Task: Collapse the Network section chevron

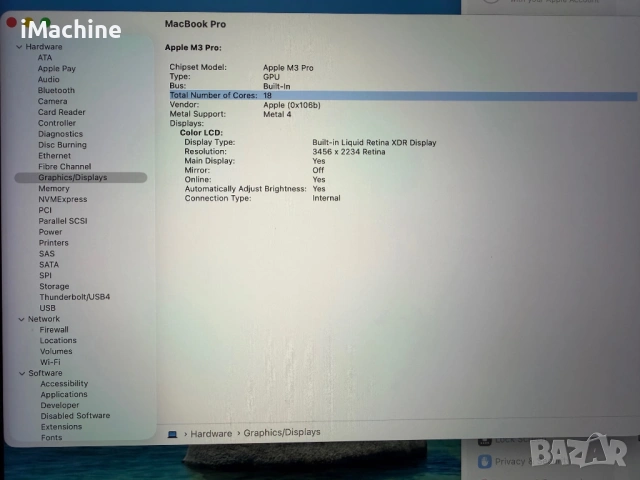Action: (x=21, y=319)
